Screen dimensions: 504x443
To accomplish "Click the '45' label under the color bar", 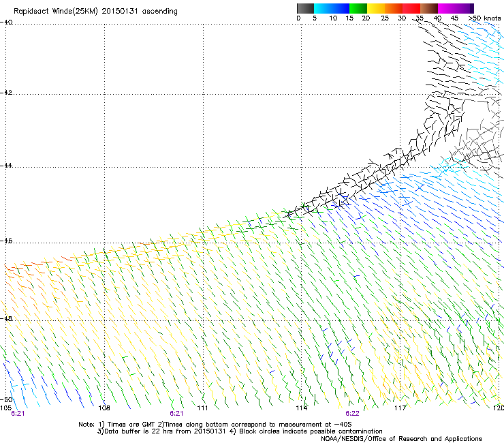I will click(x=454, y=18).
